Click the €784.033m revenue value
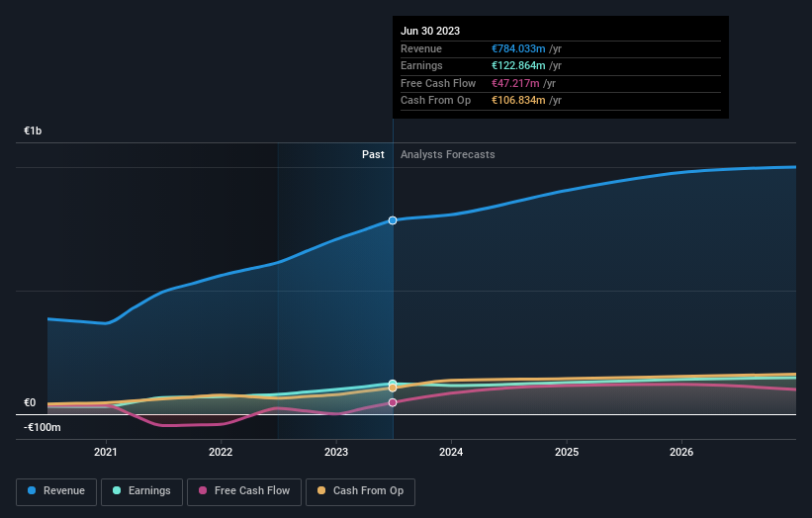Image resolution: width=812 pixels, height=518 pixels. tap(518, 48)
